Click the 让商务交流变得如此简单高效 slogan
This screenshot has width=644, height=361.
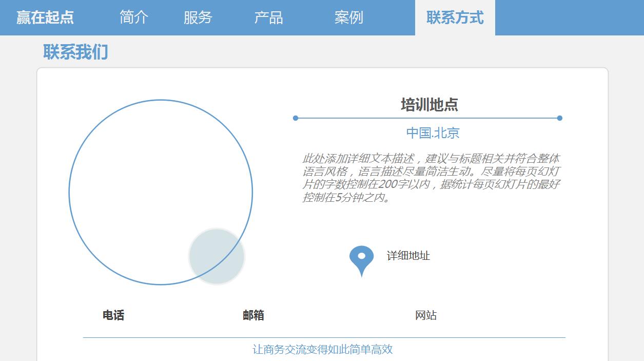pos(323,350)
